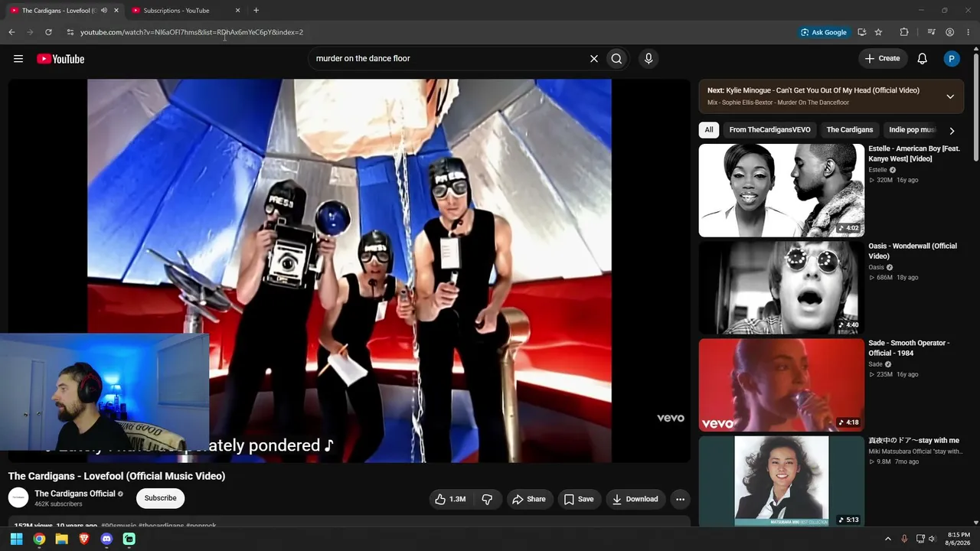
Task: Like the Lovefool video
Action: 451,499
